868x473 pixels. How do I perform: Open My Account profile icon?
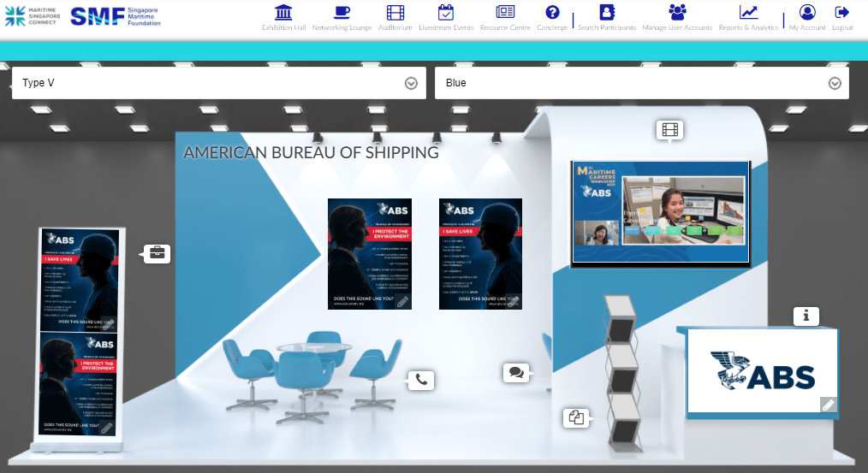(x=807, y=12)
